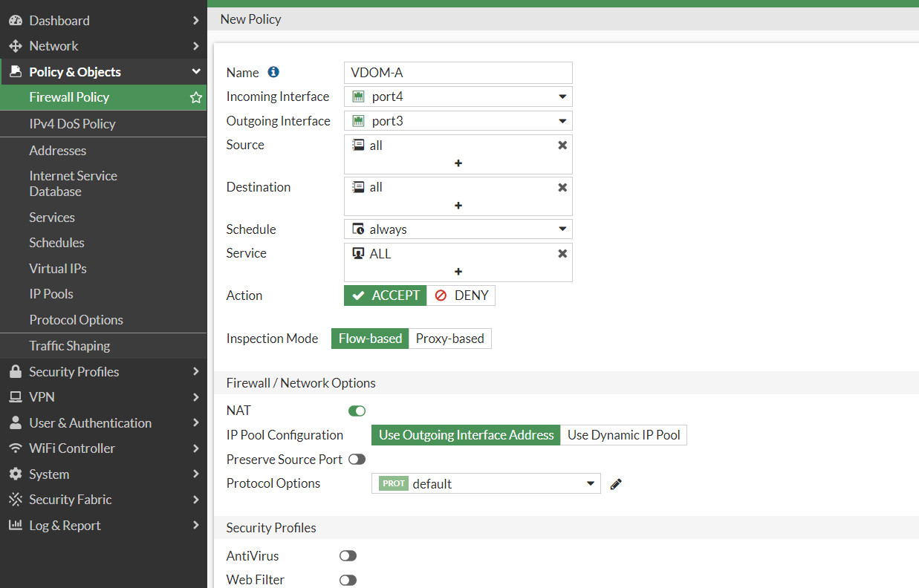
Task: Select Use Dynamic IP Pool
Action: [623, 434]
